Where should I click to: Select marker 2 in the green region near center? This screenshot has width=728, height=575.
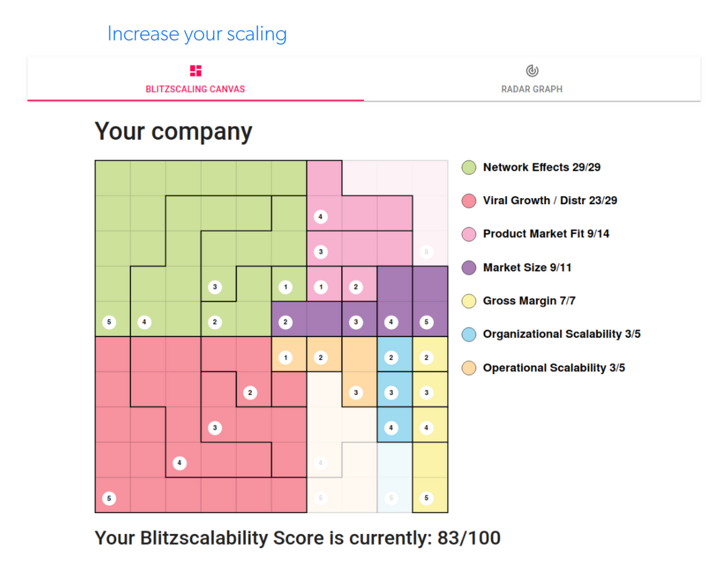tap(214, 322)
